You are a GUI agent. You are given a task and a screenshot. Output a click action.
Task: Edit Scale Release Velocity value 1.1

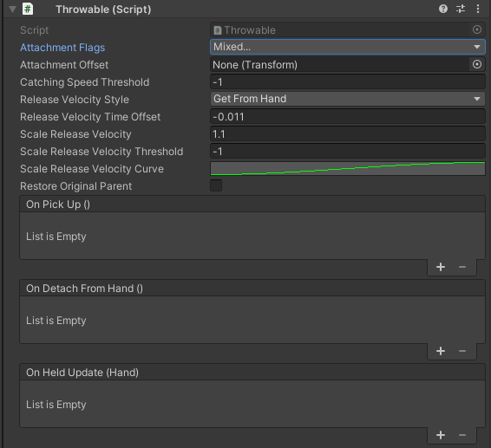tap(348, 134)
